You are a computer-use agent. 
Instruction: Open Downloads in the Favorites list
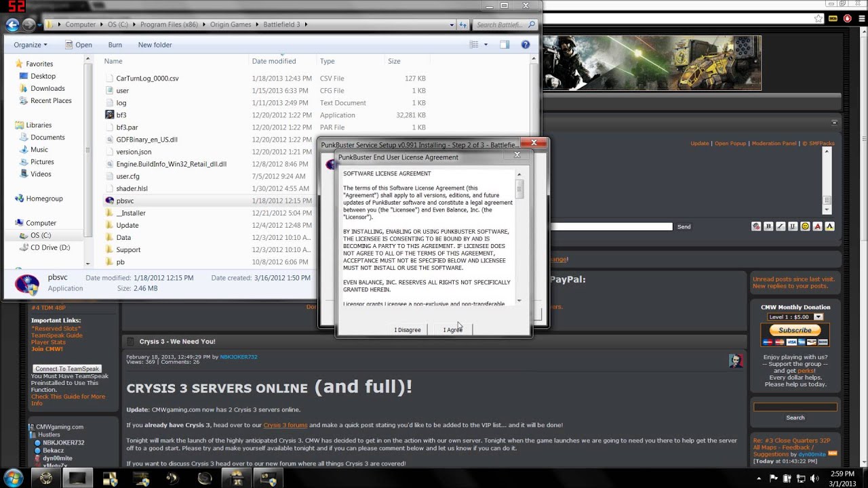click(x=47, y=88)
